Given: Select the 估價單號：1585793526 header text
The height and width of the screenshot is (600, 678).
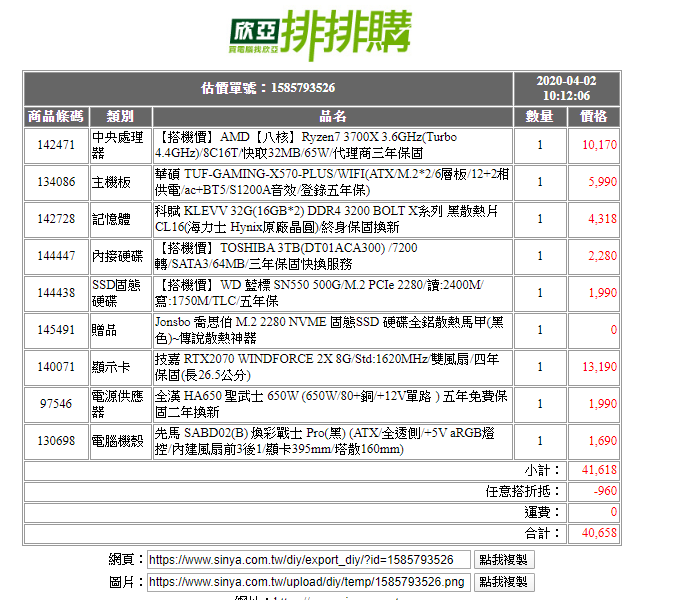Looking at the screenshot, I should coord(268,88).
